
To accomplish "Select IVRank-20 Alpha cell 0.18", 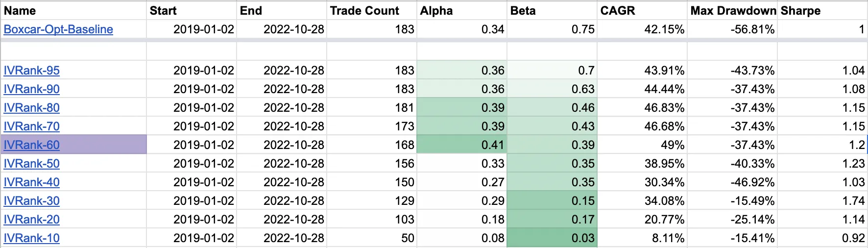I will tap(462, 220).
